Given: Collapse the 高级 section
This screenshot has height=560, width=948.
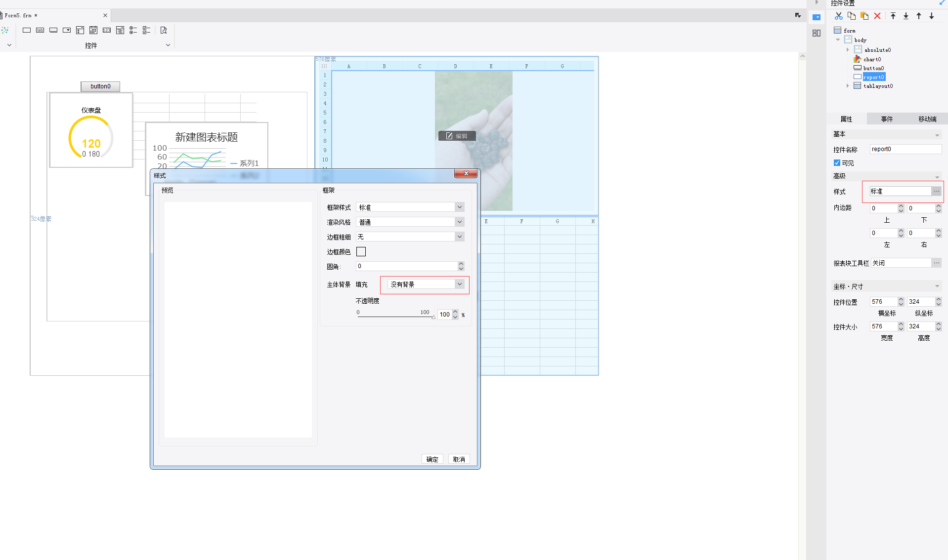Looking at the screenshot, I should (937, 177).
